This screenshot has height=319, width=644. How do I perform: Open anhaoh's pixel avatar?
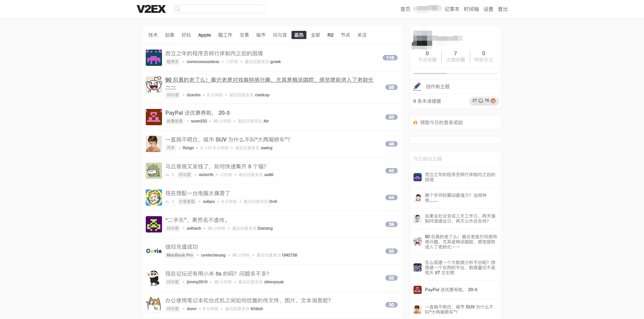point(154,224)
